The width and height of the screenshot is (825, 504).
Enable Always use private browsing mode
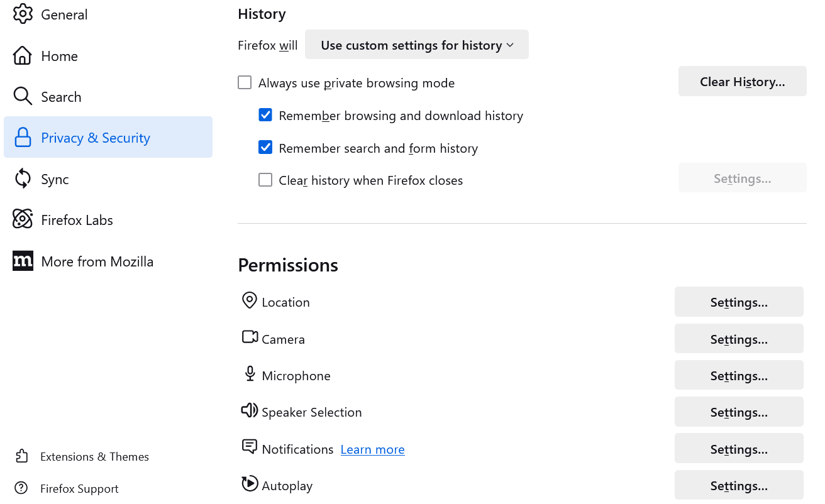pos(245,82)
